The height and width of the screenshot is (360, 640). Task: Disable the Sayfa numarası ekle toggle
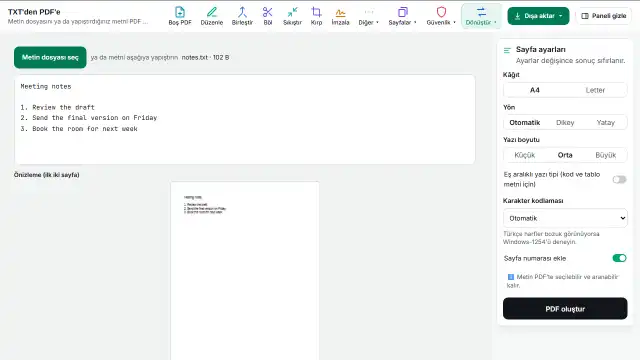pos(619,258)
